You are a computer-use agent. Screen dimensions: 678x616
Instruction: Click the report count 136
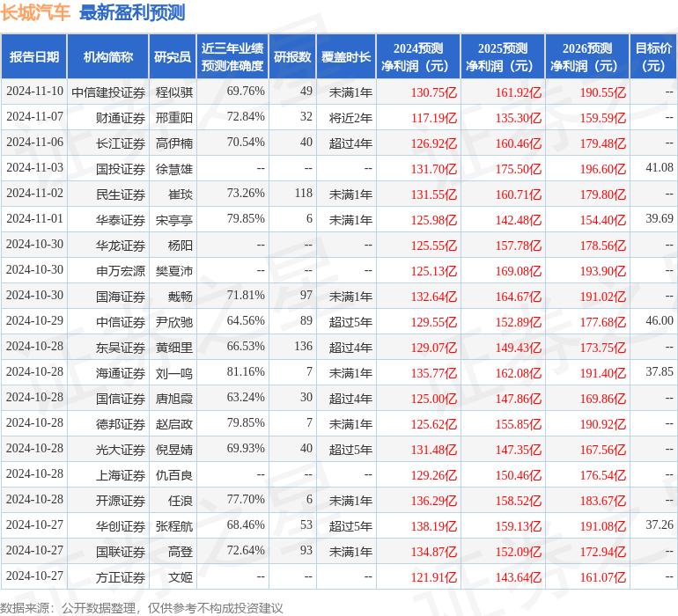304,346
